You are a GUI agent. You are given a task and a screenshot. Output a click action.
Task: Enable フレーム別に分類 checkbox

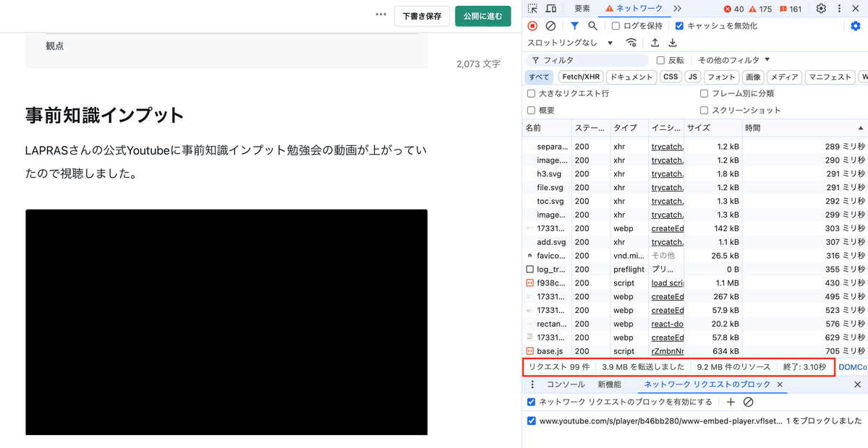(x=705, y=93)
